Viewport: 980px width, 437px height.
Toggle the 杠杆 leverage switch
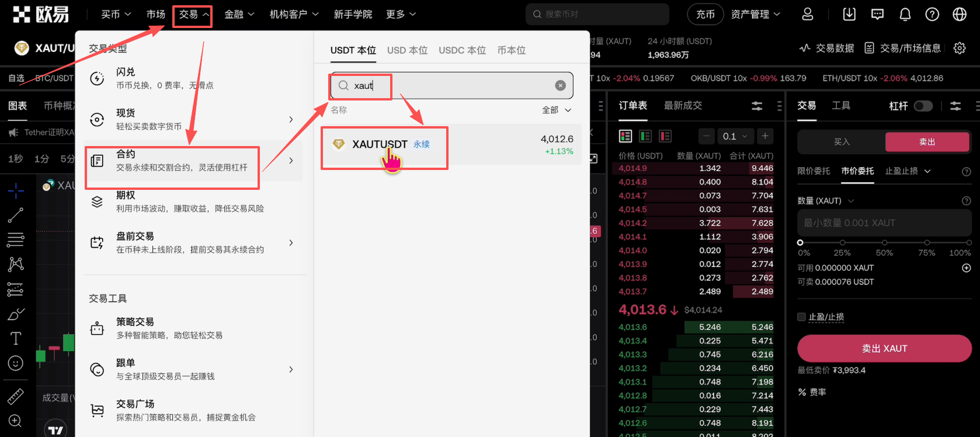pos(923,106)
